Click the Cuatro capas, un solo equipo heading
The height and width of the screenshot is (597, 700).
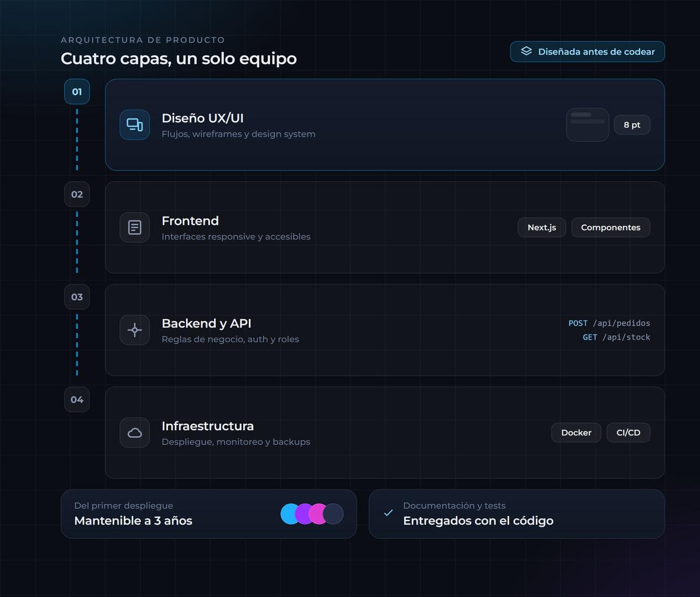[x=178, y=59]
